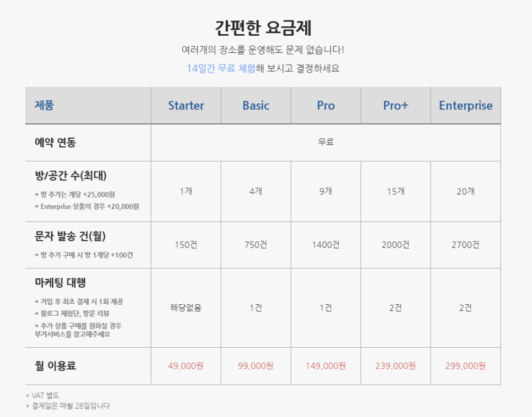Click the 무료 cell in 예약 연동 row
This screenshot has height=417, width=532.
[x=325, y=142]
